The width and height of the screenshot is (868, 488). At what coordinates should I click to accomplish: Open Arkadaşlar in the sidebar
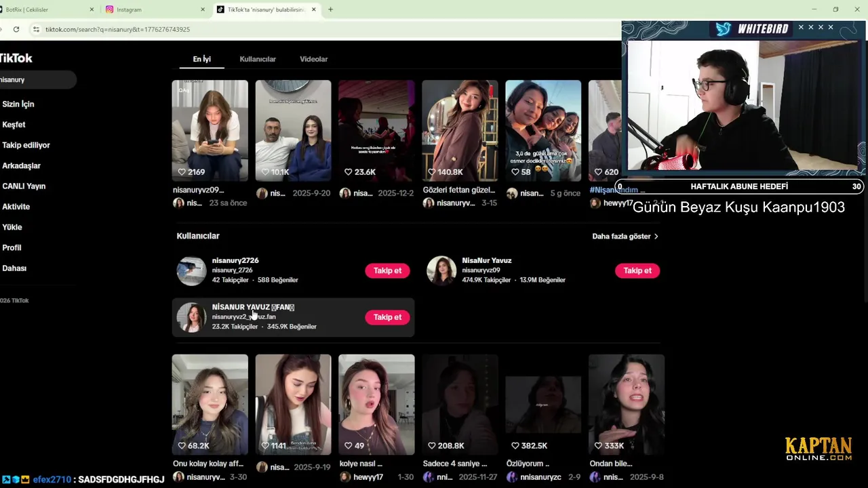click(x=21, y=165)
